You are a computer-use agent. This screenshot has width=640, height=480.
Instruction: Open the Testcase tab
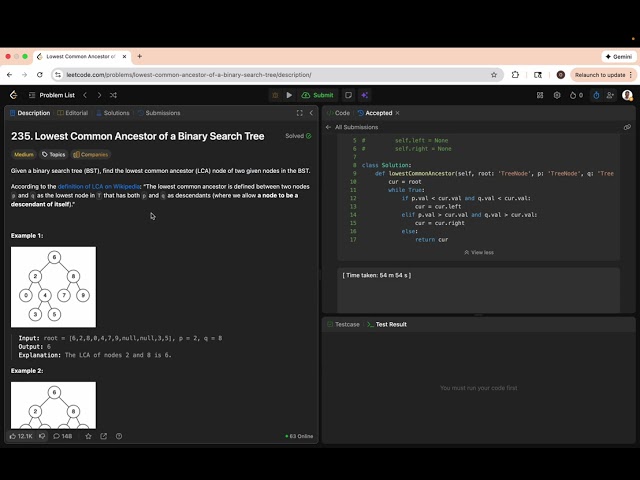[343, 324]
